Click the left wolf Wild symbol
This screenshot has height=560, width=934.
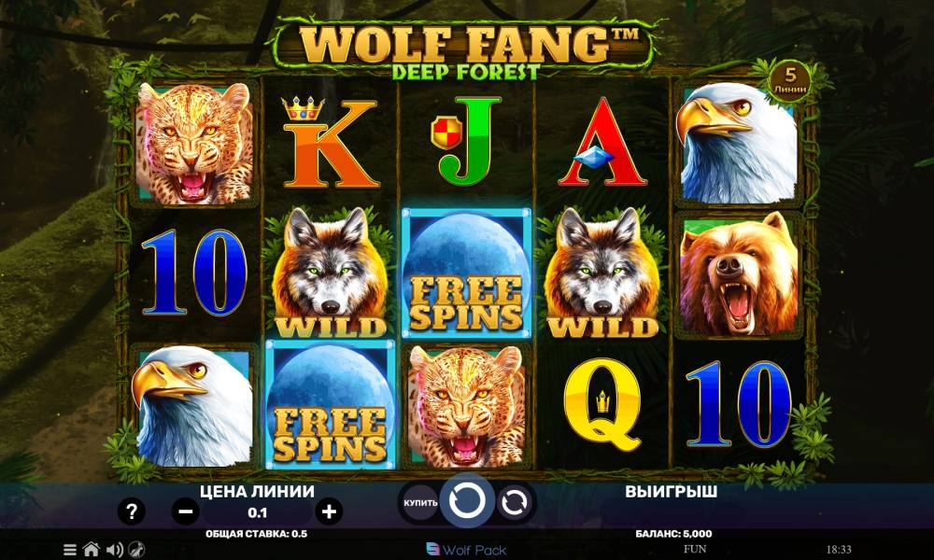(x=330, y=273)
